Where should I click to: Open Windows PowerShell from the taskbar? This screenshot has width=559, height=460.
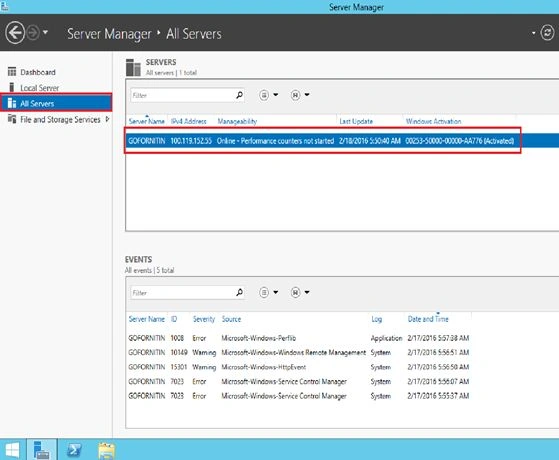click(x=74, y=450)
